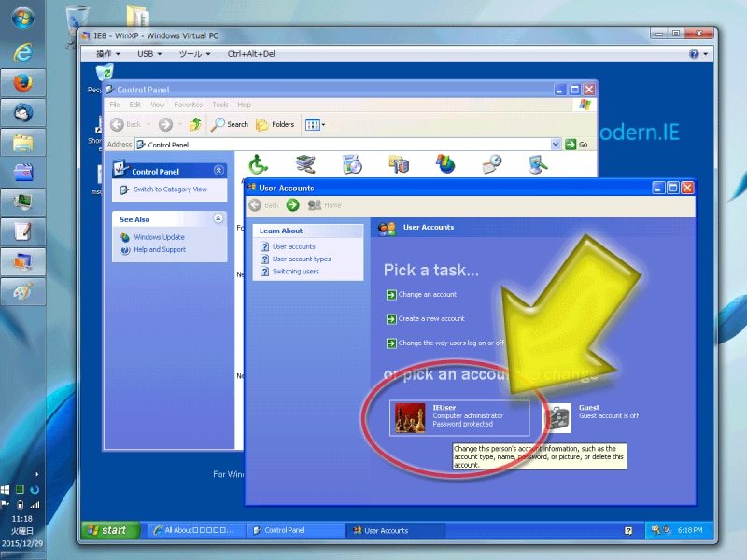The width and height of the screenshot is (747, 560).
Task: Open the Address bar dropdown arrow
Action: [x=557, y=145]
